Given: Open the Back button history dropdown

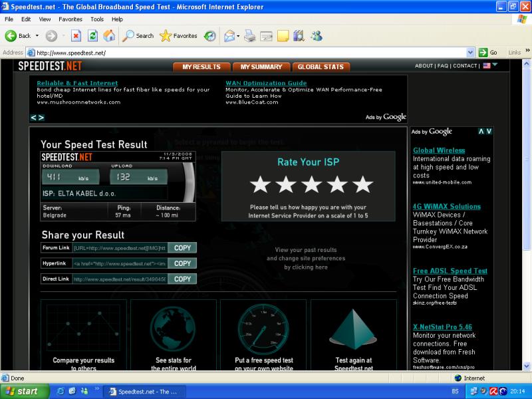Looking at the screenshot, I should click(37, 36).
